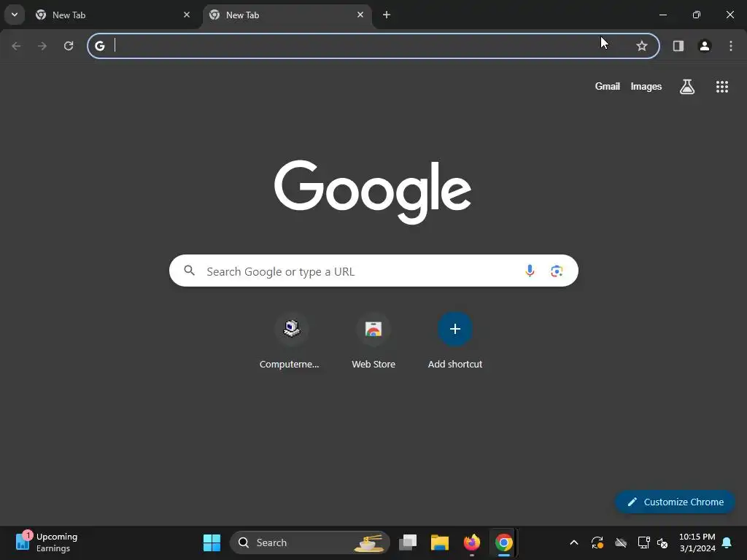Screen dimensions: 747x560
Task: Click Chrome icon in taskbar
Action: [503, 542]
